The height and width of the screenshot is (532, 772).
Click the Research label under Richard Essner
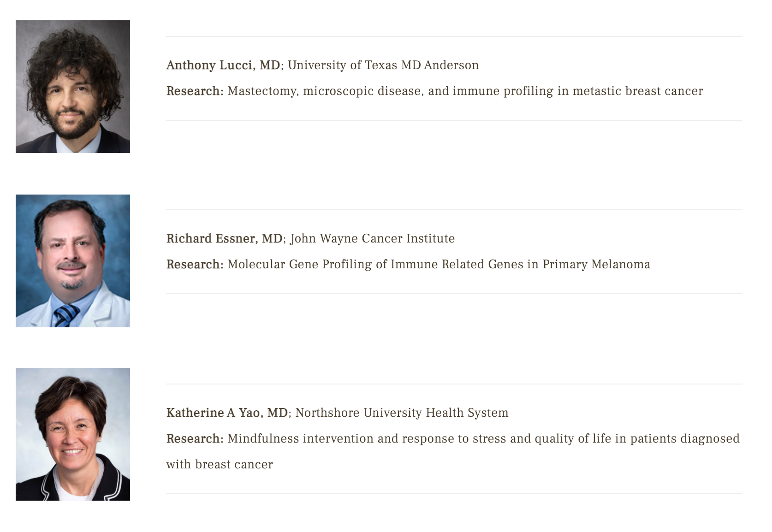(195, 265)
